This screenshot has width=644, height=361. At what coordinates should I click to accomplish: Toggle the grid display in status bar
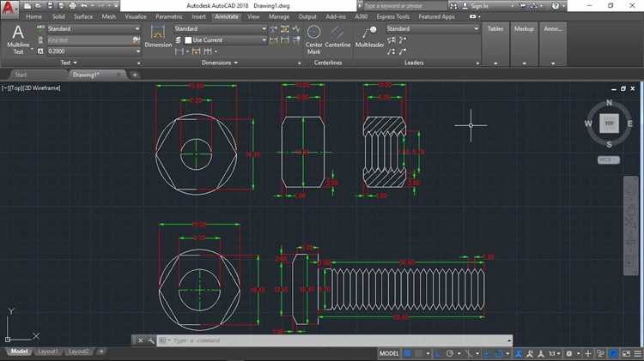(409, 352)
